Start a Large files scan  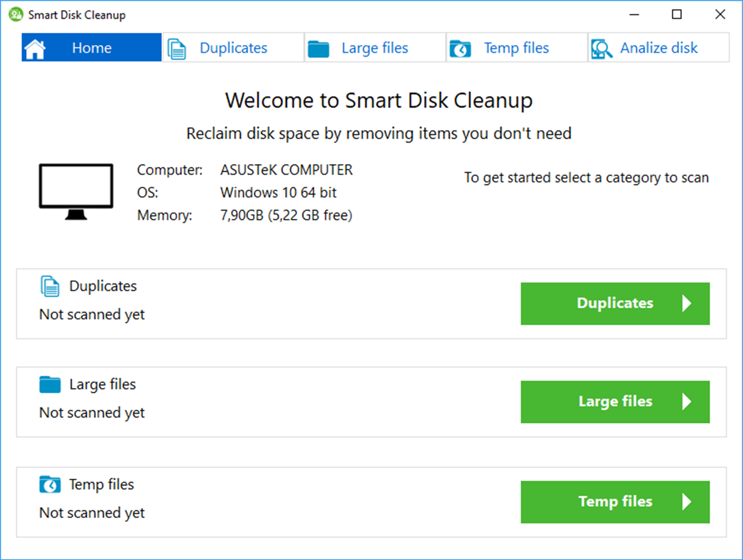(614, 401)
